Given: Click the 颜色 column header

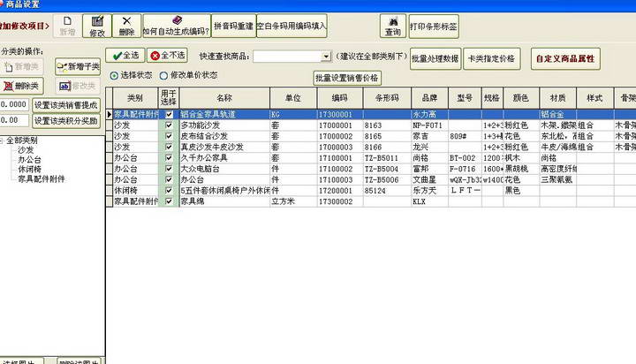Looking at the screenshot, I should 521,98.
